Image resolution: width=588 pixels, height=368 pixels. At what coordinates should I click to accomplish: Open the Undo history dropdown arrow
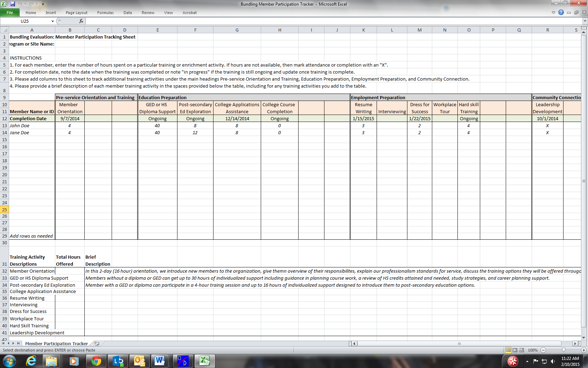(25, 4)
